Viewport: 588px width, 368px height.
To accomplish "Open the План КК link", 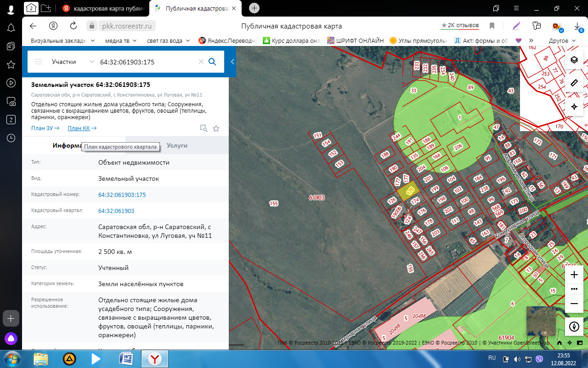I will (x=82, y=128).
